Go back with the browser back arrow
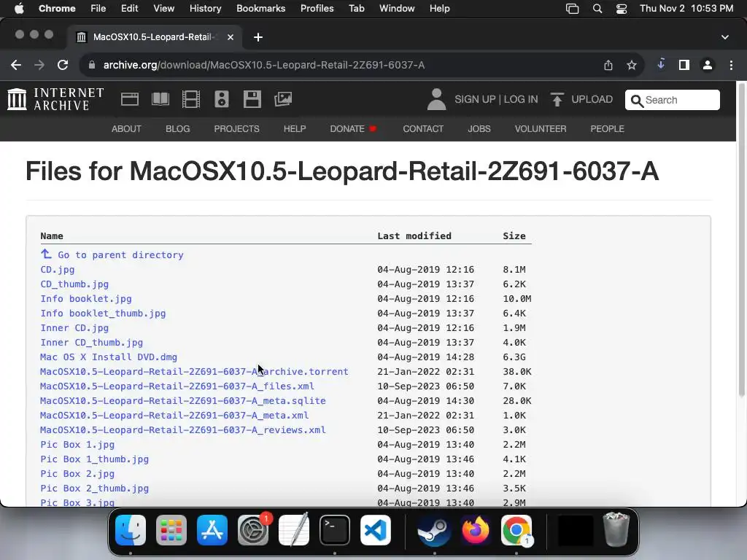This screenshot has width=747, height=560. (16, 65)
